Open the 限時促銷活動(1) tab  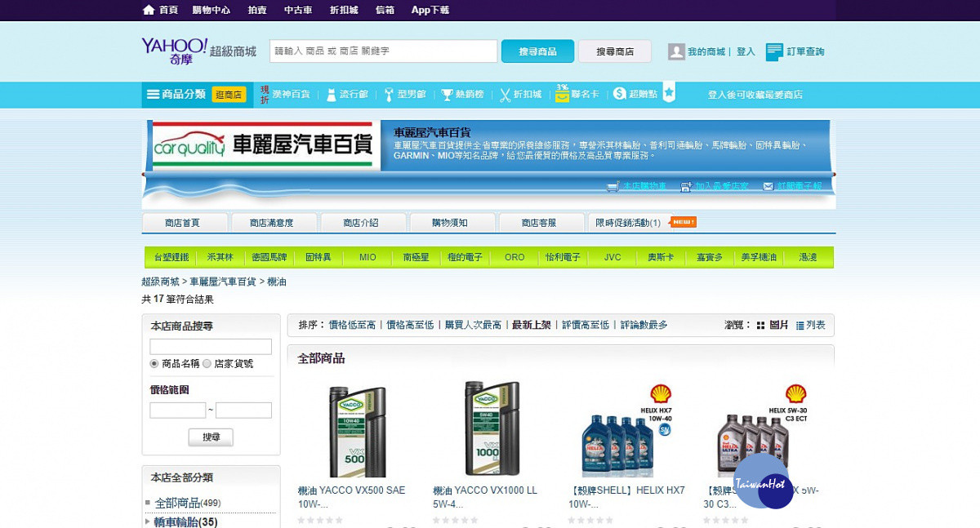click(628, 223)
